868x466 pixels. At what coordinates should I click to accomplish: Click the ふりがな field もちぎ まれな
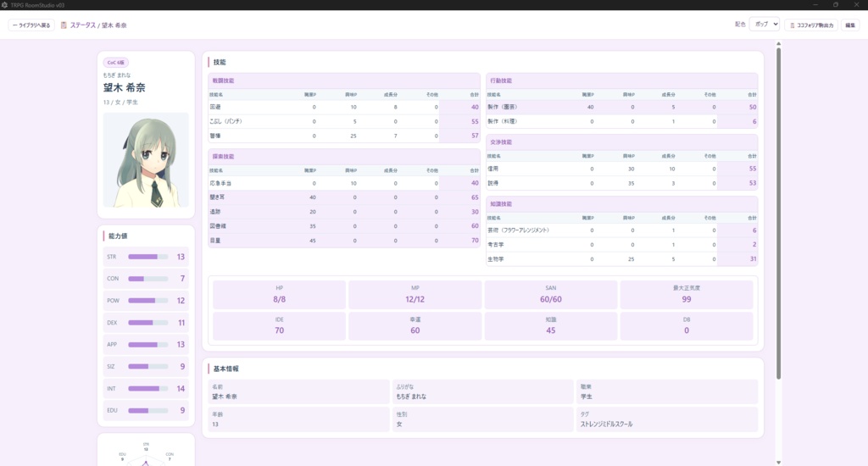click(482, 391)
